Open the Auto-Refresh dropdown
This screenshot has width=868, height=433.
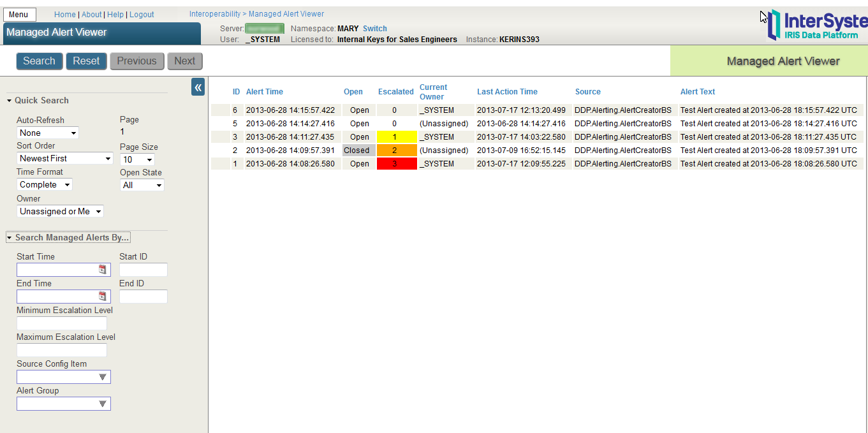(48, 133)
